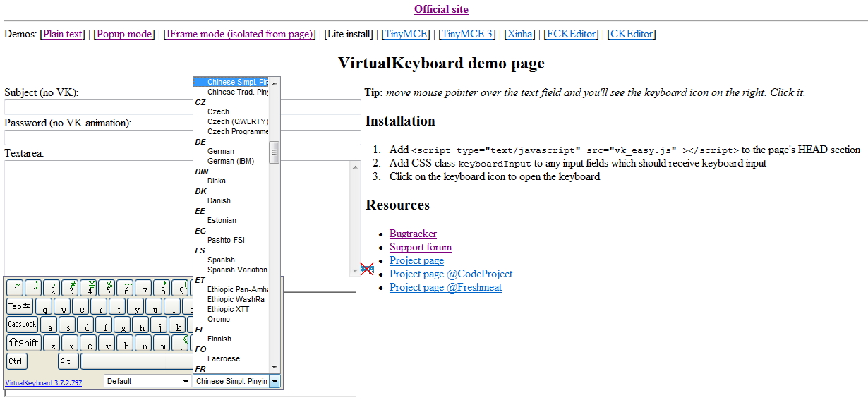Screen dimensions: 868x405
Task: Click the VirtualKeyboard 3.7.2.797 version link
Action: 44,383
